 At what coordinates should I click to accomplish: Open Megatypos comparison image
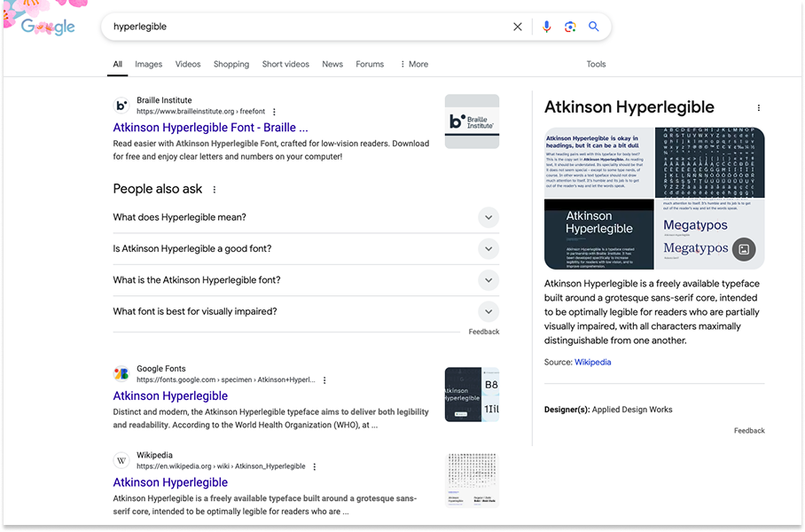pos(710,235)
